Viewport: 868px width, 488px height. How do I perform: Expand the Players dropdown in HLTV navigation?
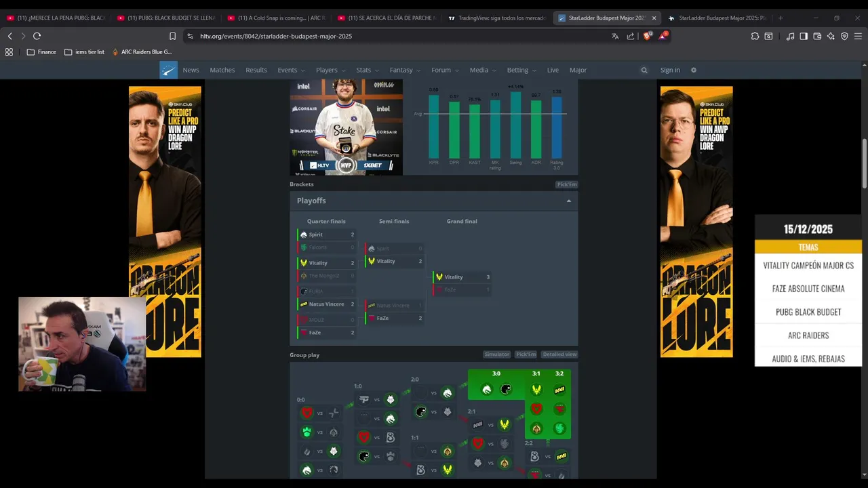[330, 70]
